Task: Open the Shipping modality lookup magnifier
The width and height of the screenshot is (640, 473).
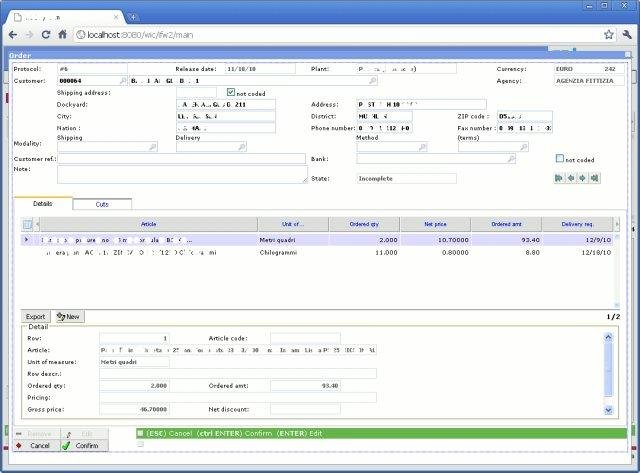Action: [x=153, y=147]
